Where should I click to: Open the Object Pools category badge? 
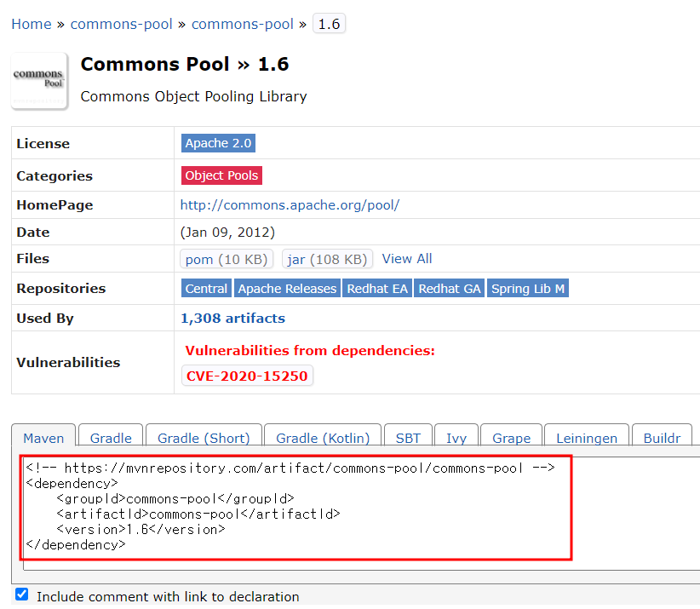click(221, 175)
